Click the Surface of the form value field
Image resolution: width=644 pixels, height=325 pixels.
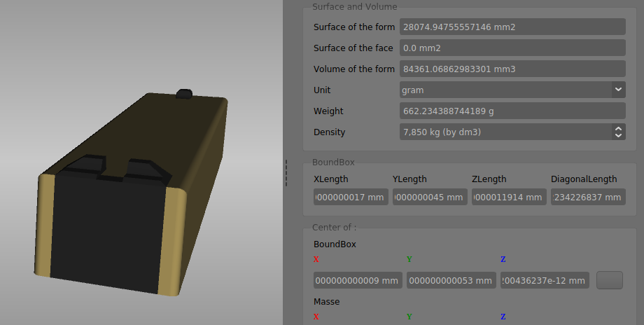pyautogui.click(x=512, y=27)
